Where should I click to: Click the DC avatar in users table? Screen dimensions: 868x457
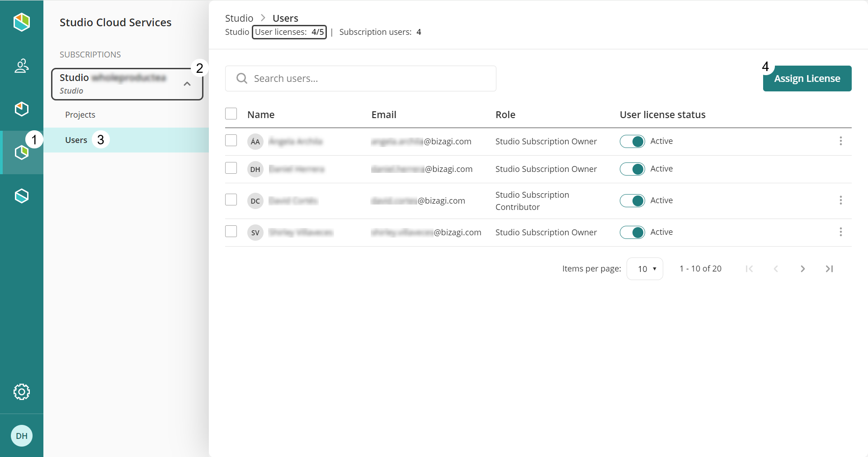coord(255,201)
